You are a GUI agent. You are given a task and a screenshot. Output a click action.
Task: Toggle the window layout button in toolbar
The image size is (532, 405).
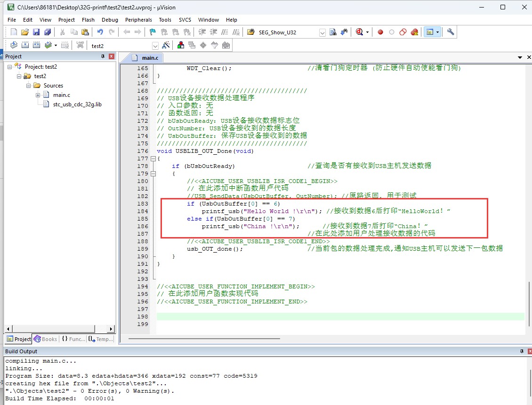click(x=430, y=32)
